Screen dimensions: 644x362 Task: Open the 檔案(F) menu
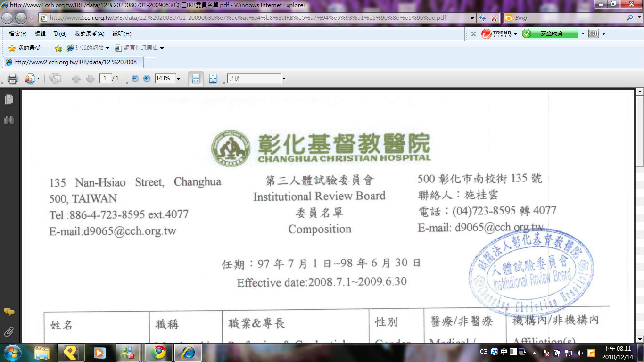18,34
